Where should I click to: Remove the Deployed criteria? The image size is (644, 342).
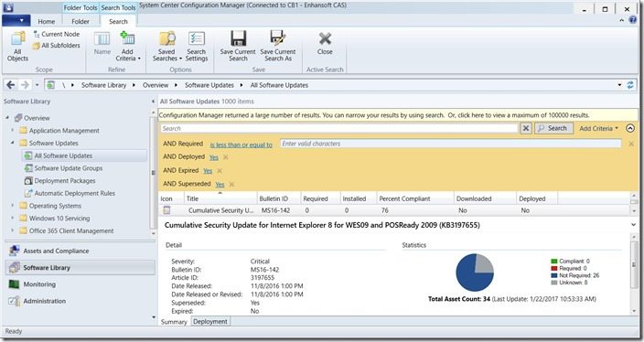225,157
